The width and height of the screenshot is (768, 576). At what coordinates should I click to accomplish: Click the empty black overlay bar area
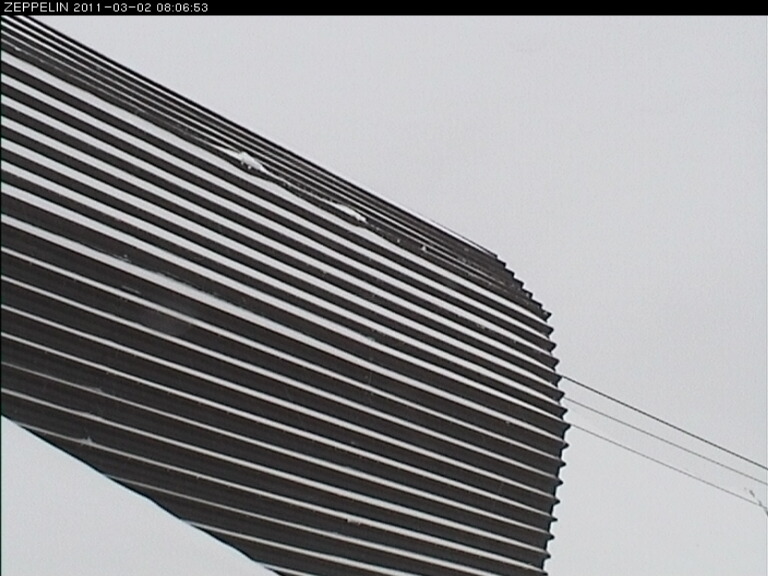[x=480, y=7]
